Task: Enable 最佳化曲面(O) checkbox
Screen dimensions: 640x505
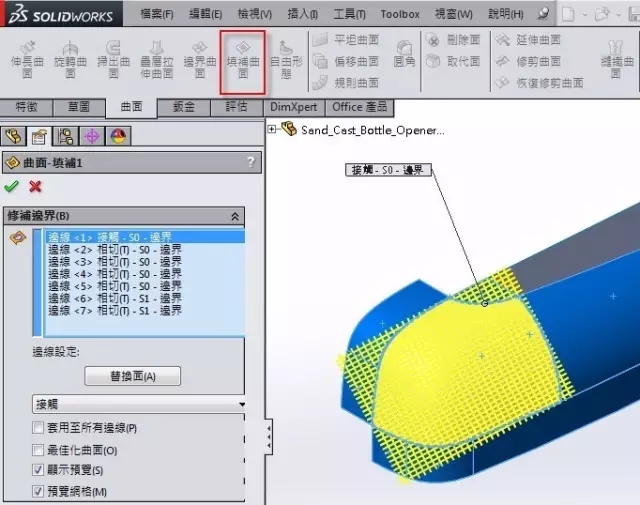Action: pos(38,450)
